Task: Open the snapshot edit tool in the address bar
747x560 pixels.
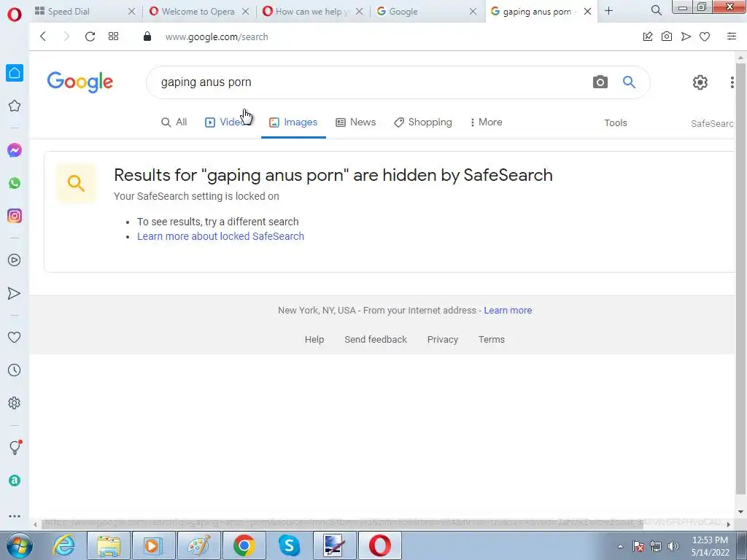Action: click(x=648, y=36)
